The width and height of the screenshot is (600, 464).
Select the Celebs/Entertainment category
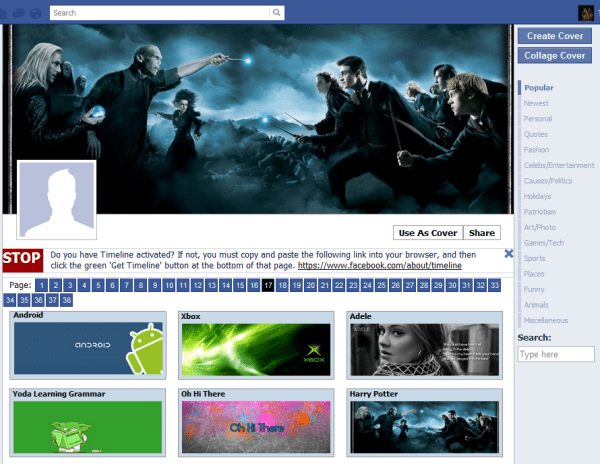559,165
